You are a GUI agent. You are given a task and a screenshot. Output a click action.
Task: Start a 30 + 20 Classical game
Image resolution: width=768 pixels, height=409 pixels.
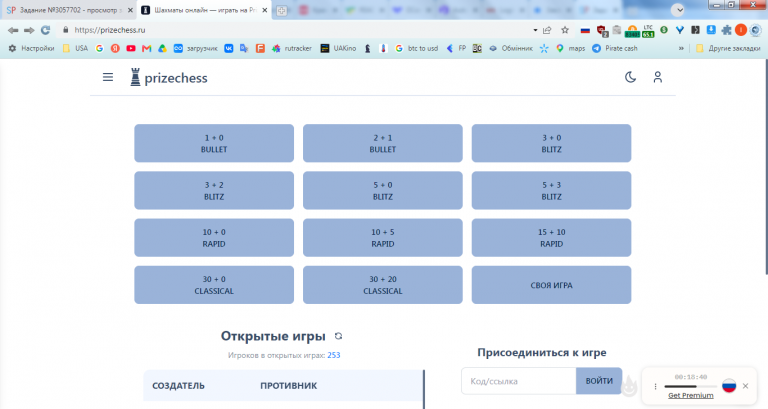[383, 285]
